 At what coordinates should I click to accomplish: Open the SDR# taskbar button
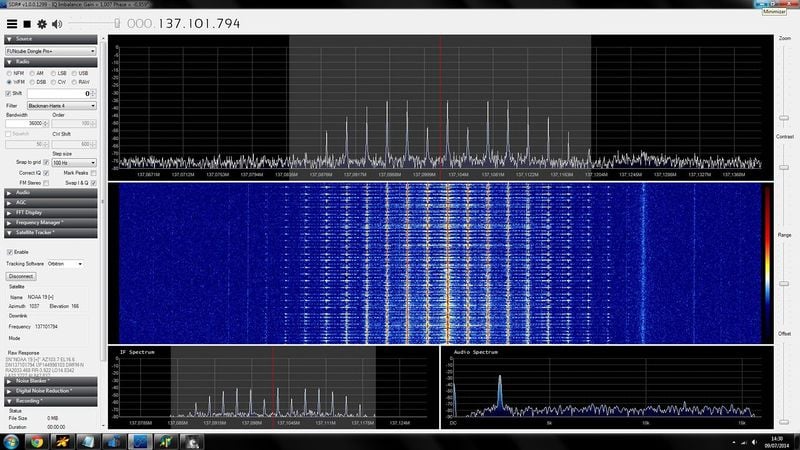point(139,441)
